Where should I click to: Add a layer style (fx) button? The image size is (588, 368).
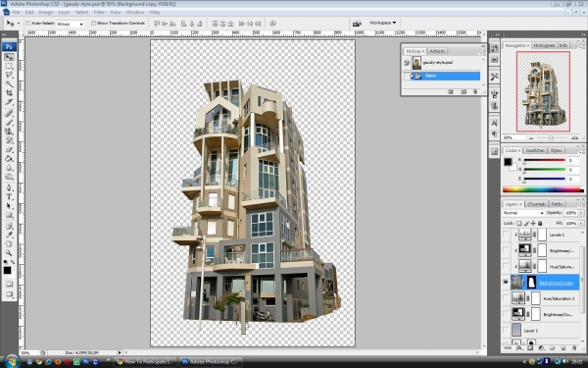pos(519,348)
